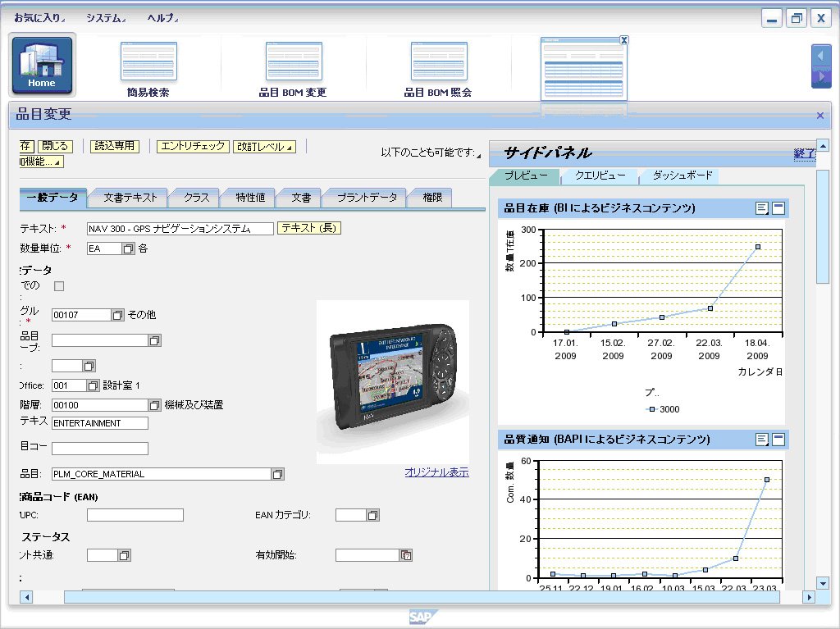This screenshot has width=840, height=629.
Task: Select the プレビュー side panel tab
Action: coord(526,175)
